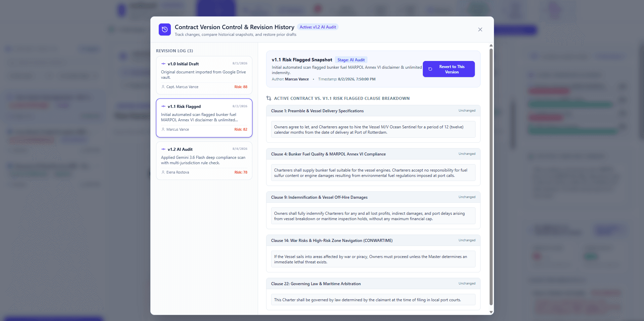This screenshot has height=321, width=644.
Task: Click Risk: 78 score on v1.2 card
Action: [241, 172]
